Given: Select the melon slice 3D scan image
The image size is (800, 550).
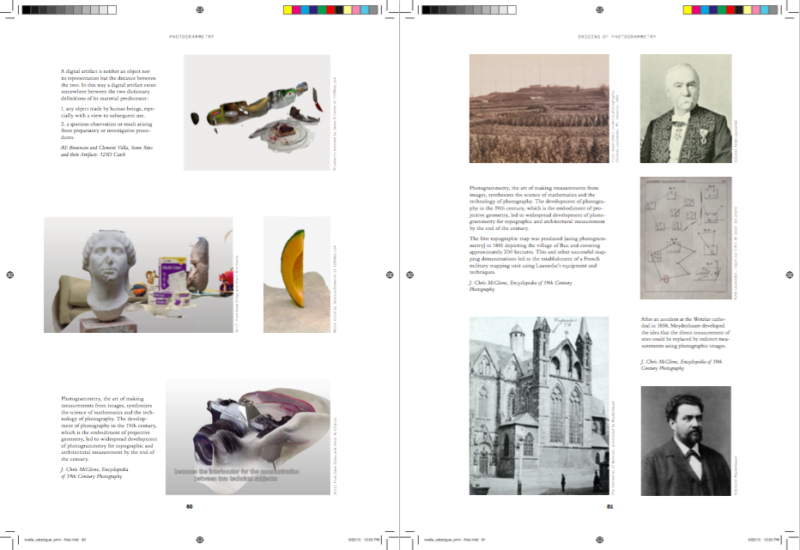Looking at the screenshot, I should pyautogui.click(x=297, y=274).
